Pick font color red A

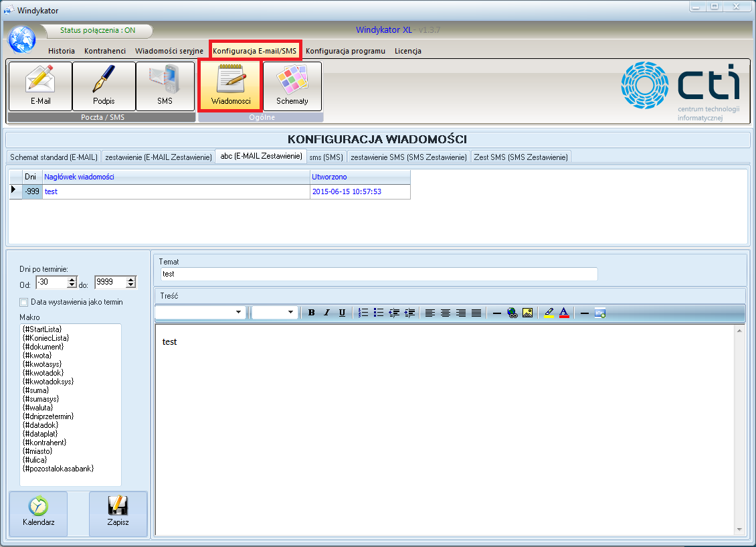(x=564, y=313)
